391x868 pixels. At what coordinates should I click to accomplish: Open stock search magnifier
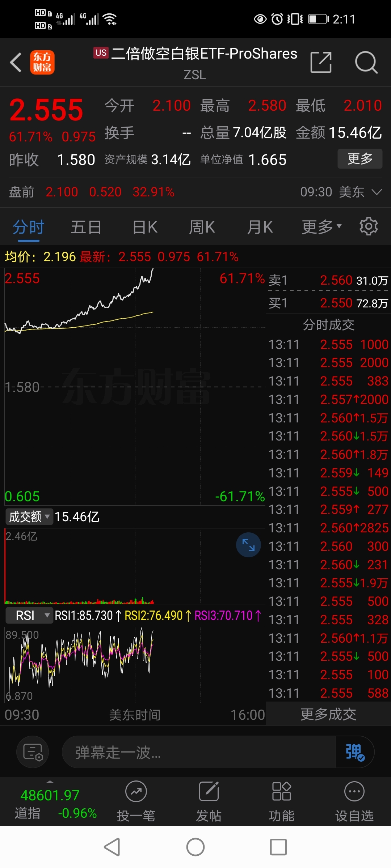pyautogui.click(x=366, y=62)
